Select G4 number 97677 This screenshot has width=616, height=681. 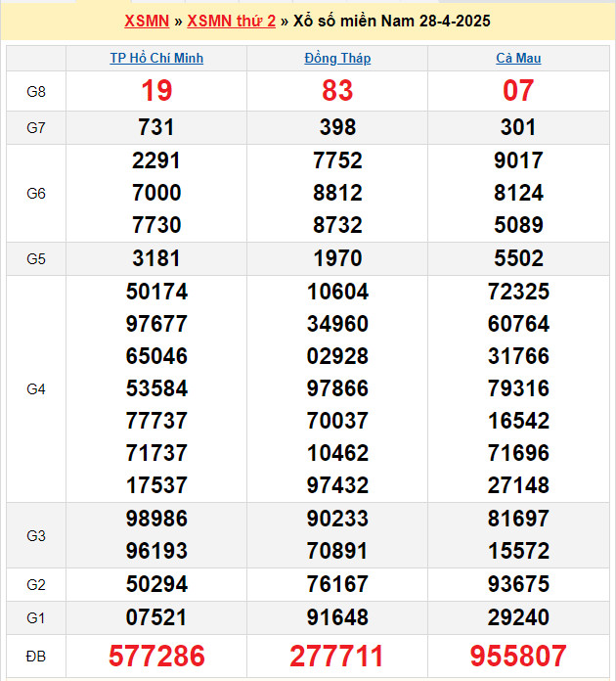tap(156, 324)
